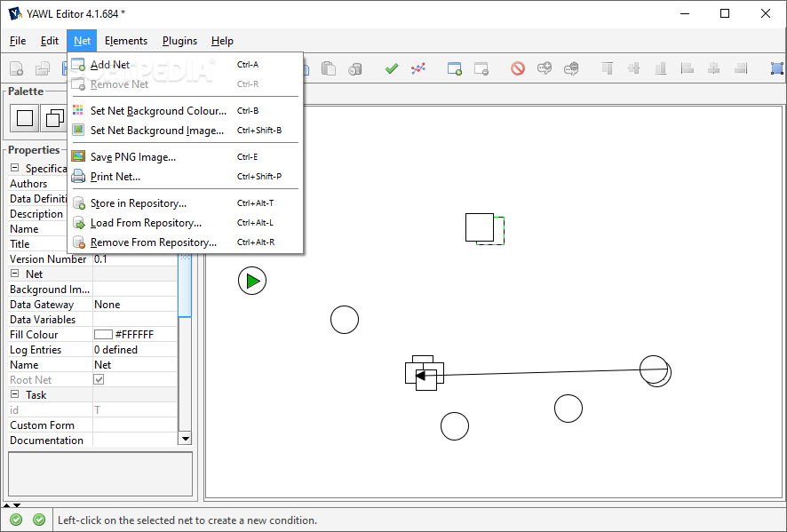Click the Data Variables property row
The width and height of the screenshot is (787, 532).
tap(92, 319)
